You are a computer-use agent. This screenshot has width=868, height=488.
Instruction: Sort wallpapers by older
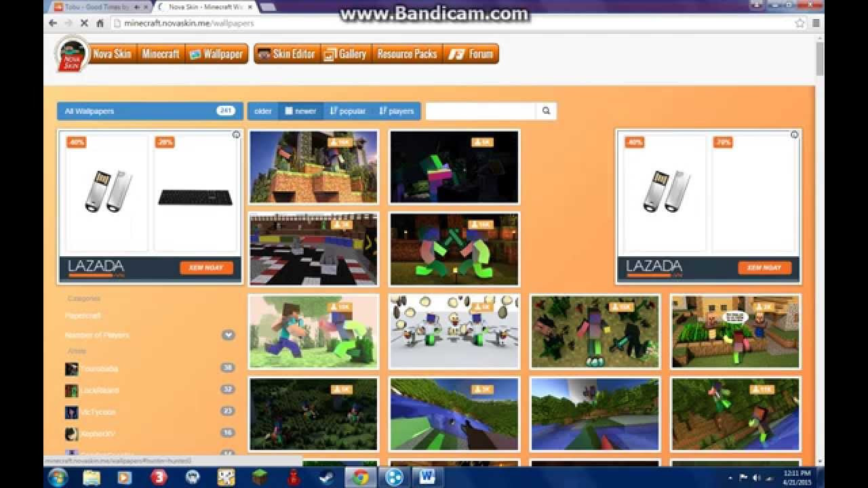click(x=262, y=111)
